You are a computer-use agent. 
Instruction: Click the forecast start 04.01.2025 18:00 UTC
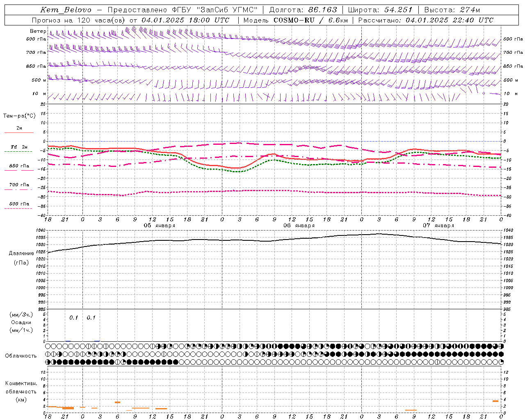point(185,20)
